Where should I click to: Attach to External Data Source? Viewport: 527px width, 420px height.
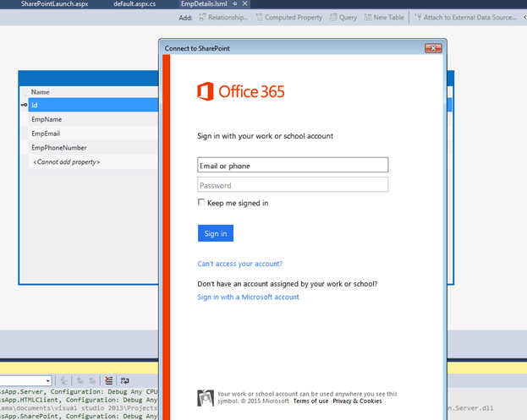465,18
